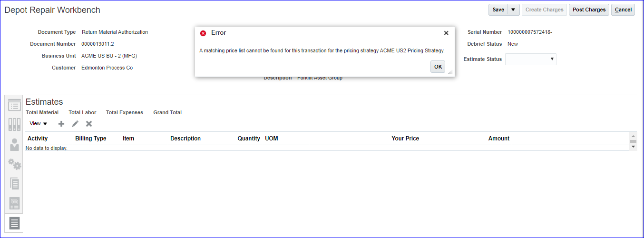Click the Estimates section heading
644x238 pixels.
44,102
